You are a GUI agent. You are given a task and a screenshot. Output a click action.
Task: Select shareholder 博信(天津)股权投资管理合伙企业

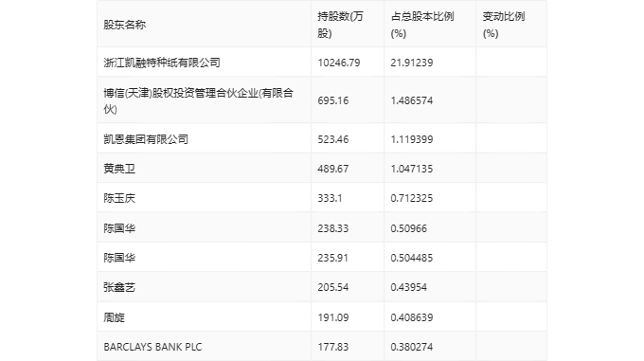[x=198, y=100]
